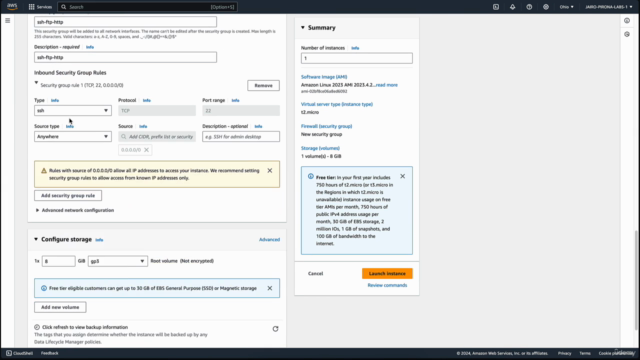The image size is (640, 360).
Task: Open Privacy link in footer
Action: click(x=564, y=353)
